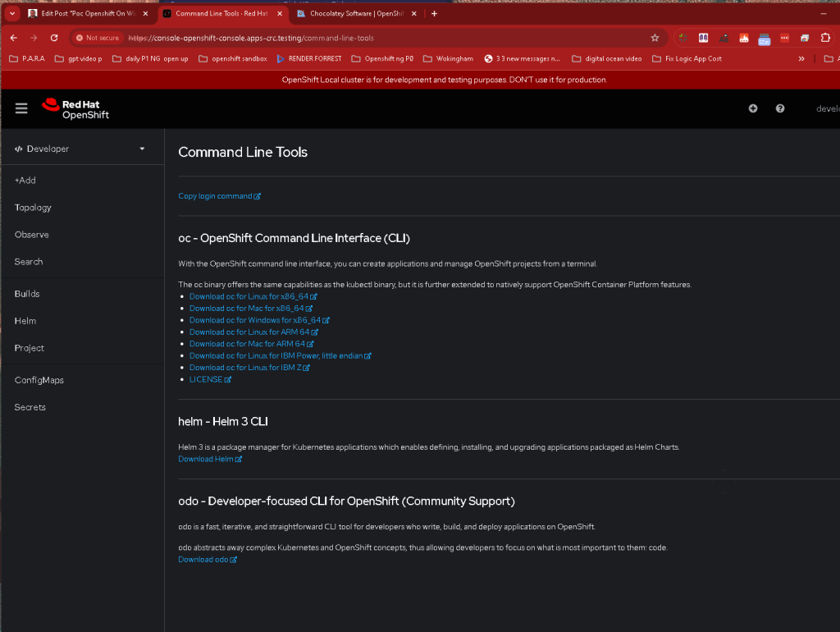Open the 3 3 new messages bookmark
This screenshot has width=840, height=632.
pyautogui.click(x=523, y=58)
